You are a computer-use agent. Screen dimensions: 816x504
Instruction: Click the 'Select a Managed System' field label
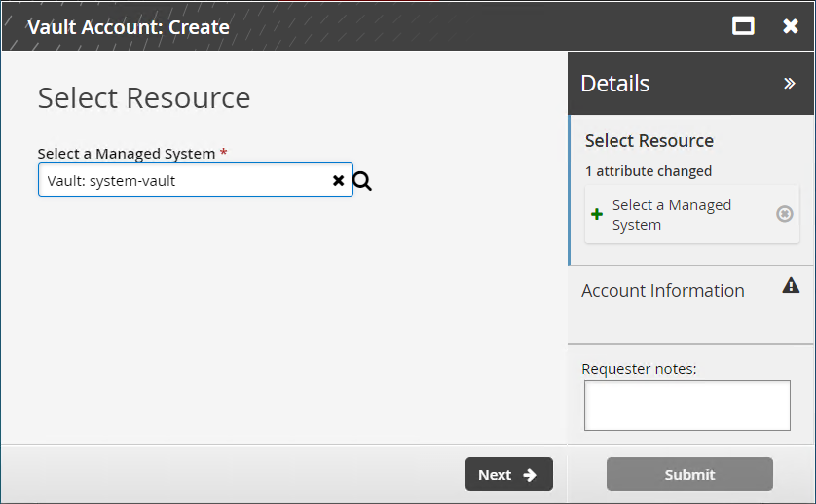[126, 154]
